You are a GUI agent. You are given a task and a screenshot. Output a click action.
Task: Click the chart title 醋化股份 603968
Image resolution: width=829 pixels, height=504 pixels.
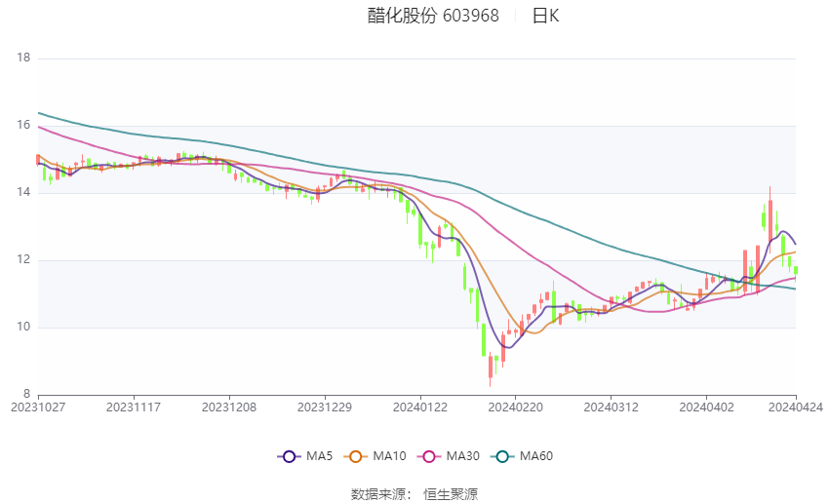(433, 16)
